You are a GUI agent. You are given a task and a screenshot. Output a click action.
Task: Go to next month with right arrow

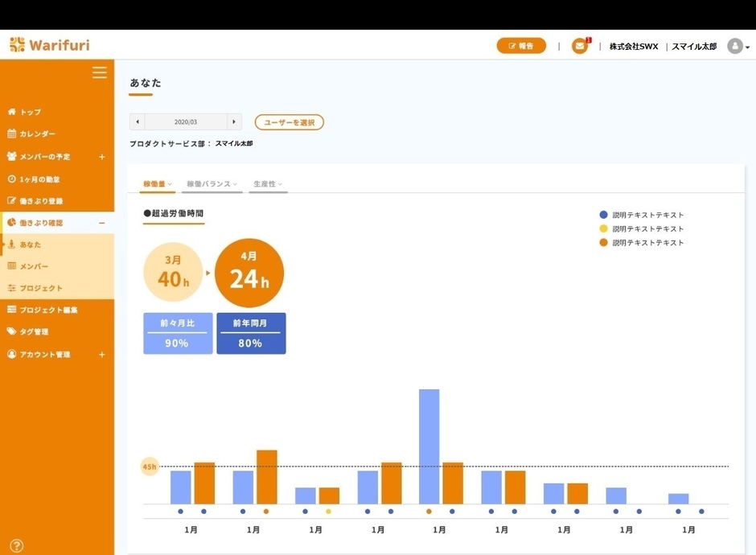click(234, 122)
